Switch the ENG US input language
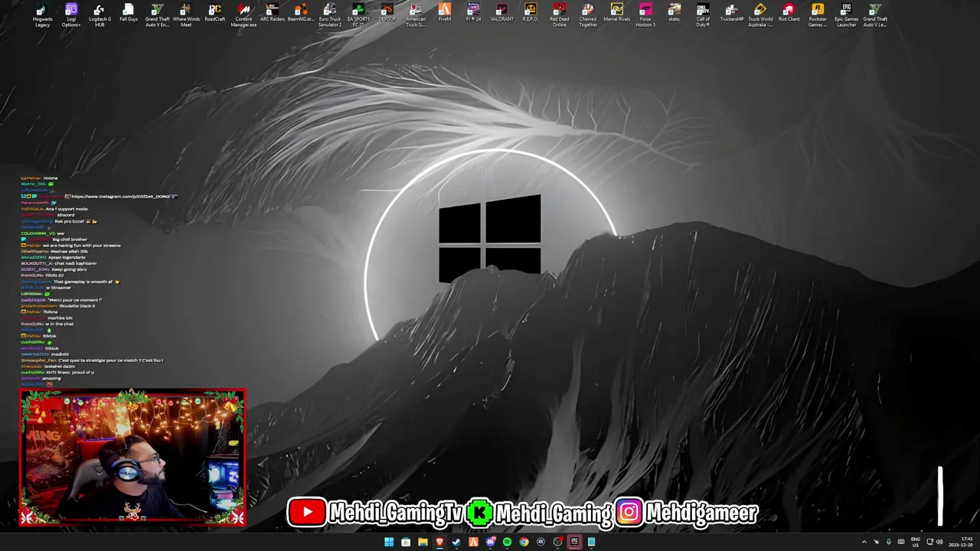 [x=916, y=542]
